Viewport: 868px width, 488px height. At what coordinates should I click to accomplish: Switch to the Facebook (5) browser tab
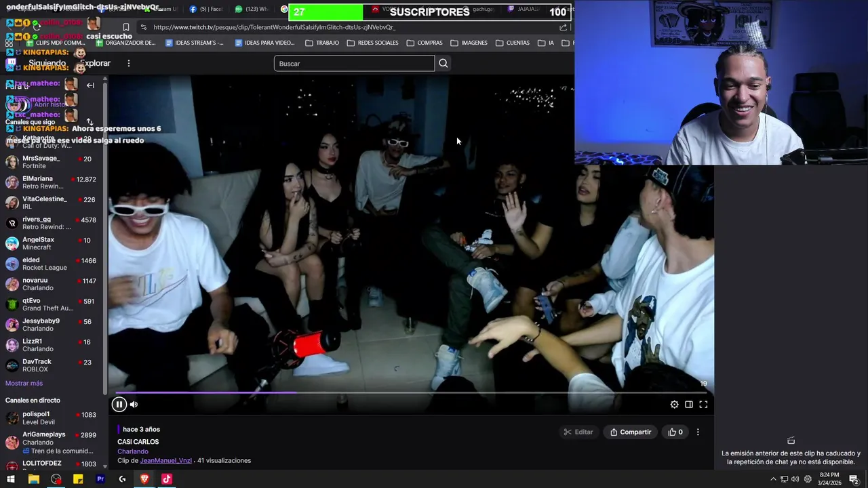[206, 9]
